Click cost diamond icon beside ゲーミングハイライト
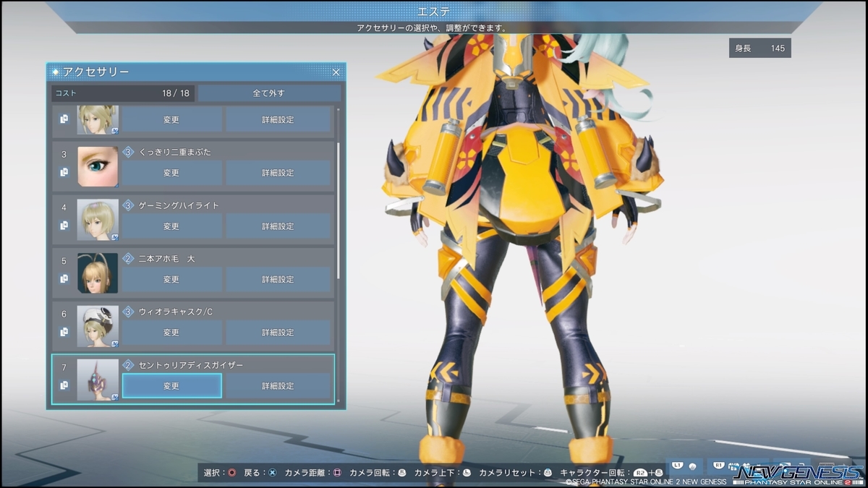This screenshot has width=868, height=488. 128,205
